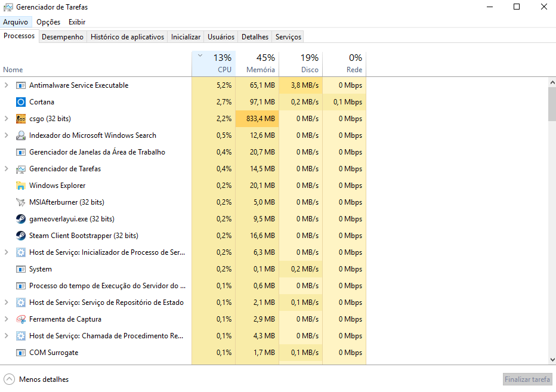Click the Gerenciador de Janelas process icon
Viewport: 556px width, 392px height.
21,152
